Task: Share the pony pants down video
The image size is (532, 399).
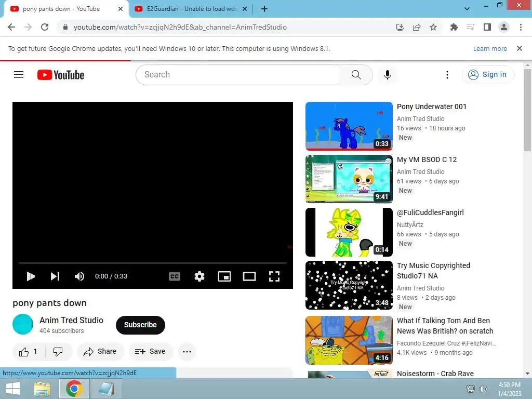Action: [100, 352]
